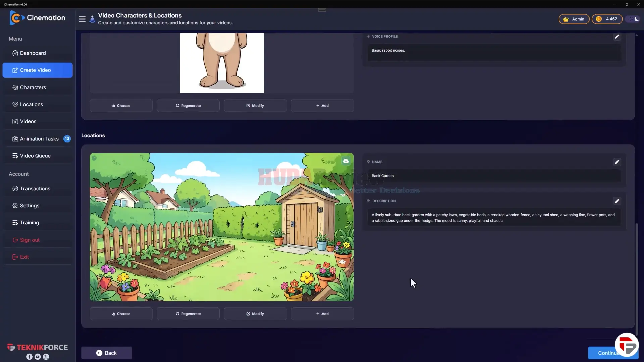Click the Back Garden location thumbnail
This screenshot has width=644, height=362.
tap(221, 227)
